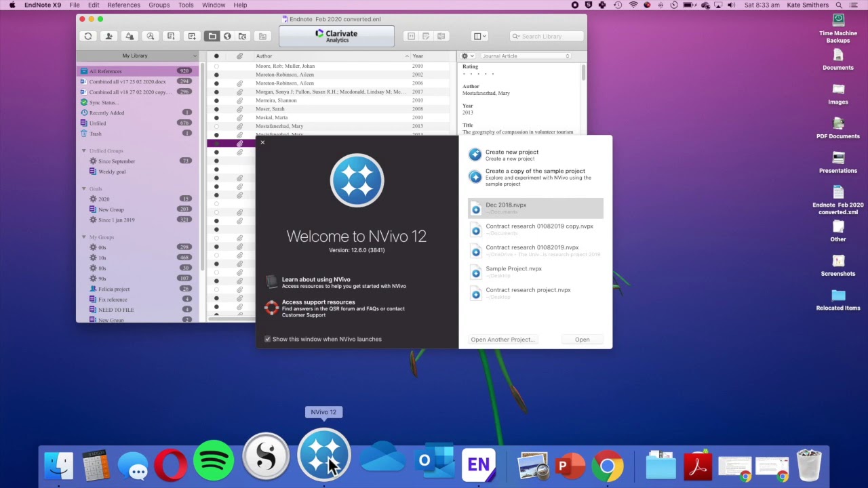Open the Edit menu in menu bar

tap(94, 5)
